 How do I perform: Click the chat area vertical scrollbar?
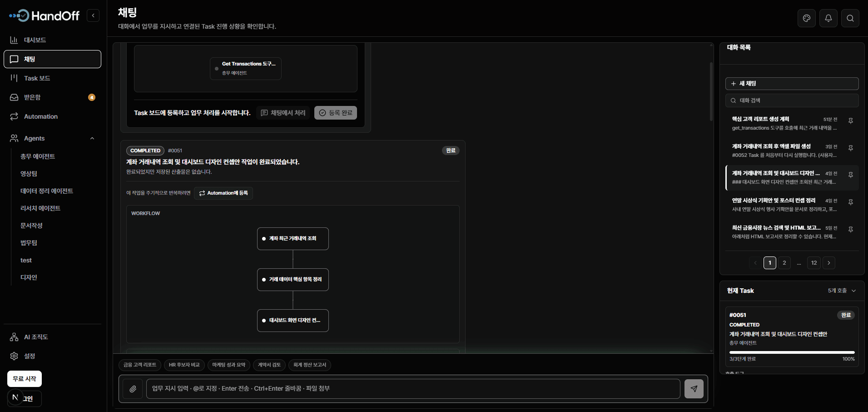tap(711, 91)
